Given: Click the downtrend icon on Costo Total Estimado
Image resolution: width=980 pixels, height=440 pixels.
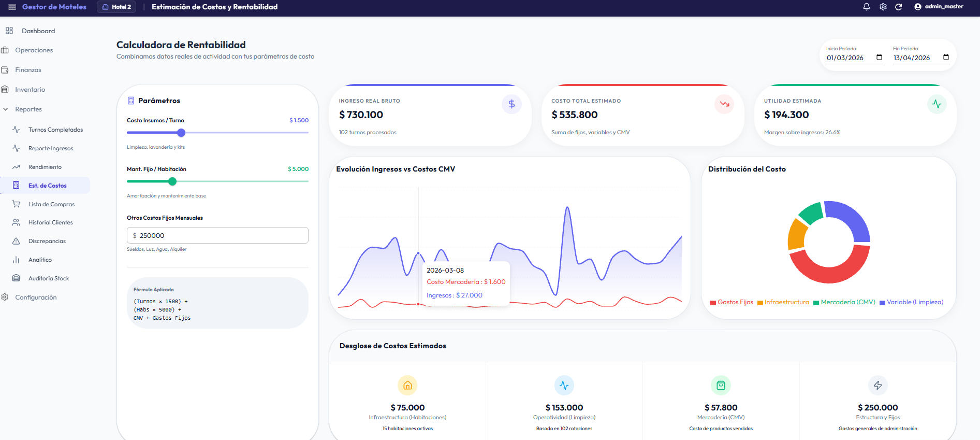Looking at the screenshot, I should point(724,104).
